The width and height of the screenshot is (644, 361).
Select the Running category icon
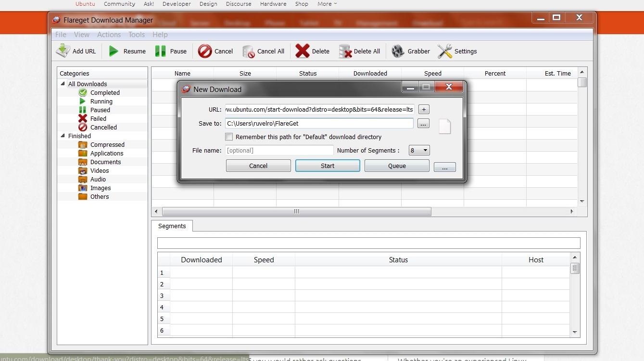coord(83,101)
